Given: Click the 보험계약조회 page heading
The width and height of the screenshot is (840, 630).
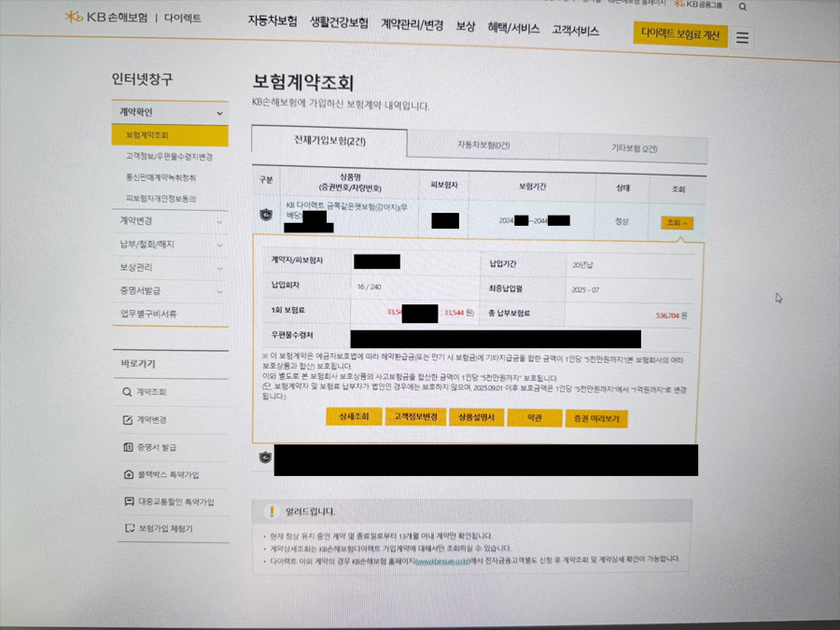Looking at the screenshot, I should click(303, 82).
